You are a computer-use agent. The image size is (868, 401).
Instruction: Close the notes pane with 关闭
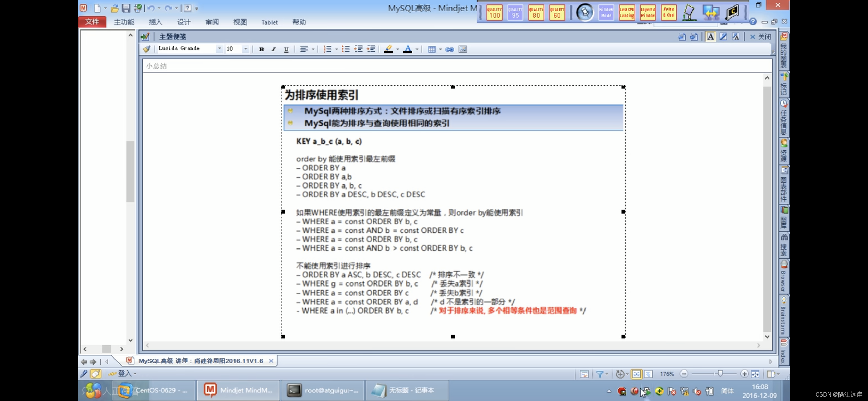pyautogui.click(x=760, y=37)
